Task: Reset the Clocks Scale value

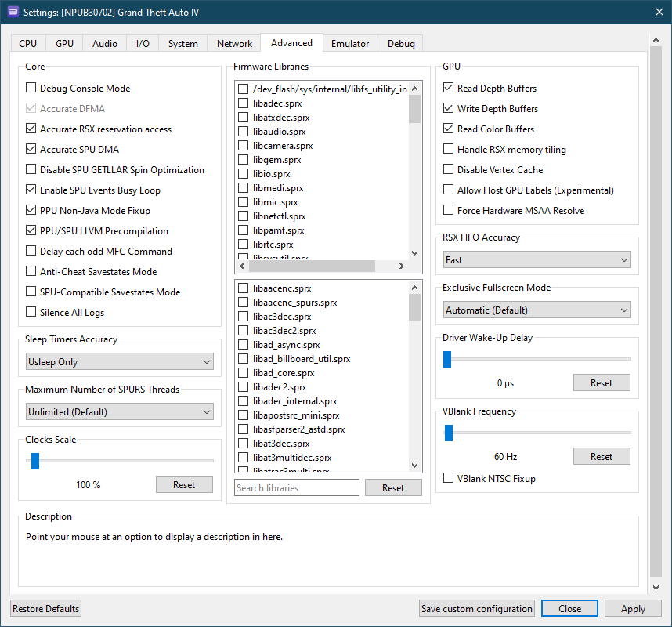Action: pyautogui.click(x=184, y=484)
